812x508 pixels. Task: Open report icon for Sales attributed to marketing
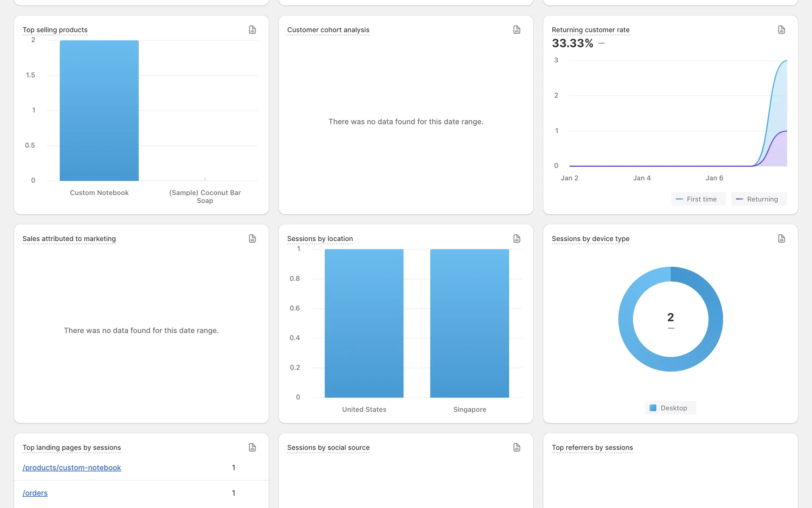(x=252, y=239)
